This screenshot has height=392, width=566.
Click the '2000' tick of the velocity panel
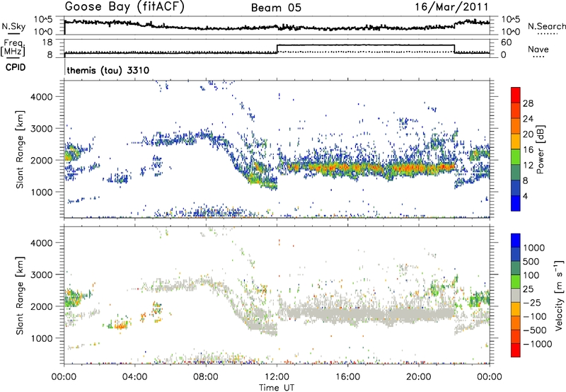(x=42, y=306)
